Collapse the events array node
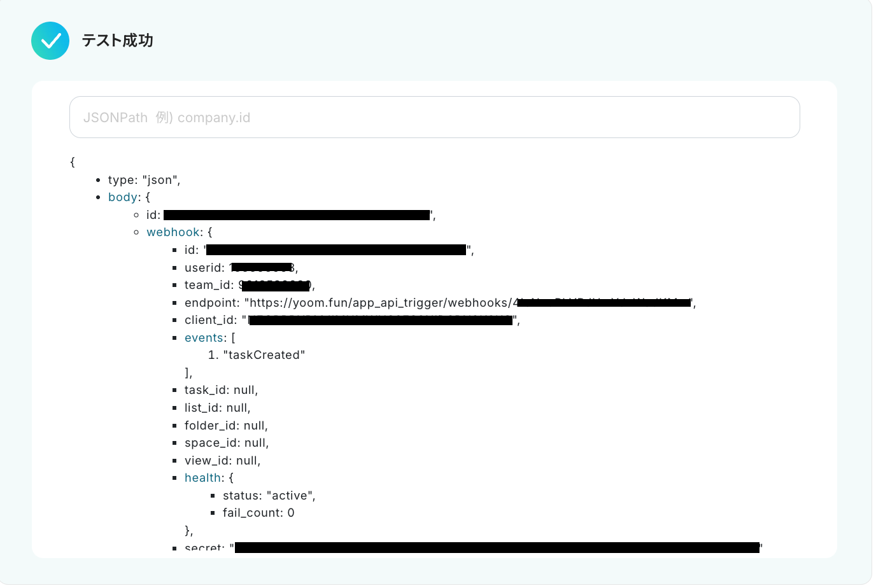876x588 pixels. [x=204, y=338]
